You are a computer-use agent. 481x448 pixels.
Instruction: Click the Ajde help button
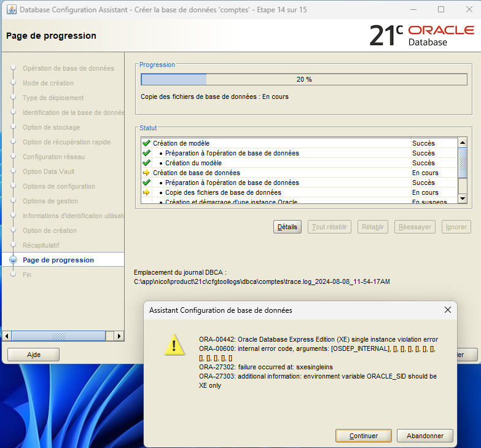[x=33, y=355]
